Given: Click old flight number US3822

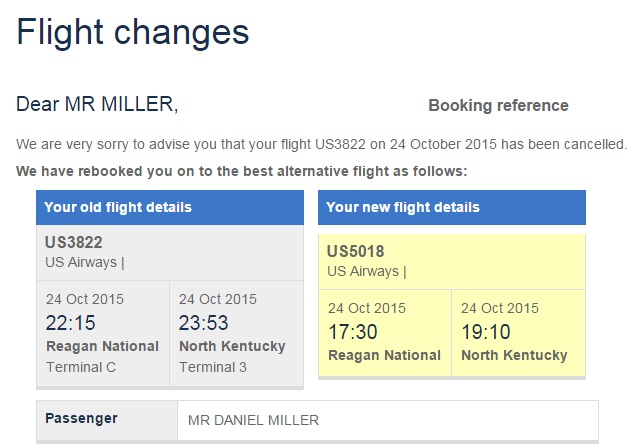Looking at the screenshot, I should point(74,243).
